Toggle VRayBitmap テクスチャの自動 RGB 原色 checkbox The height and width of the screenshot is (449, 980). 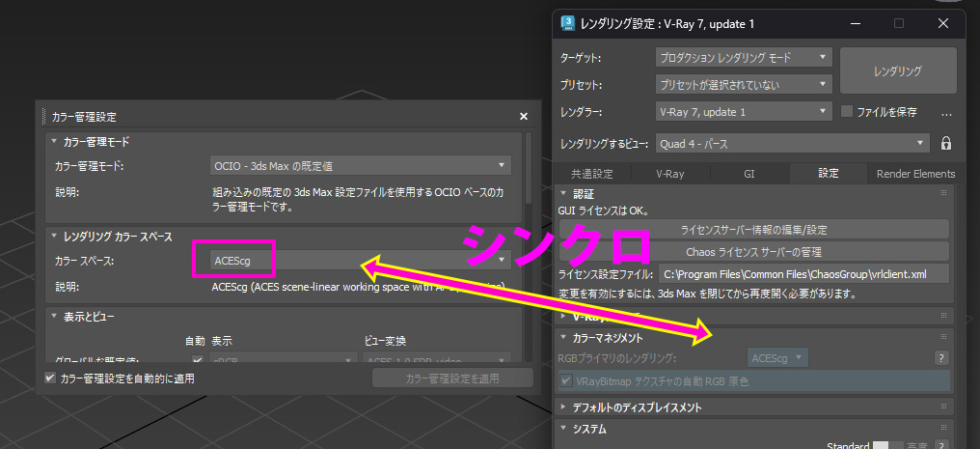coord(566,380)
